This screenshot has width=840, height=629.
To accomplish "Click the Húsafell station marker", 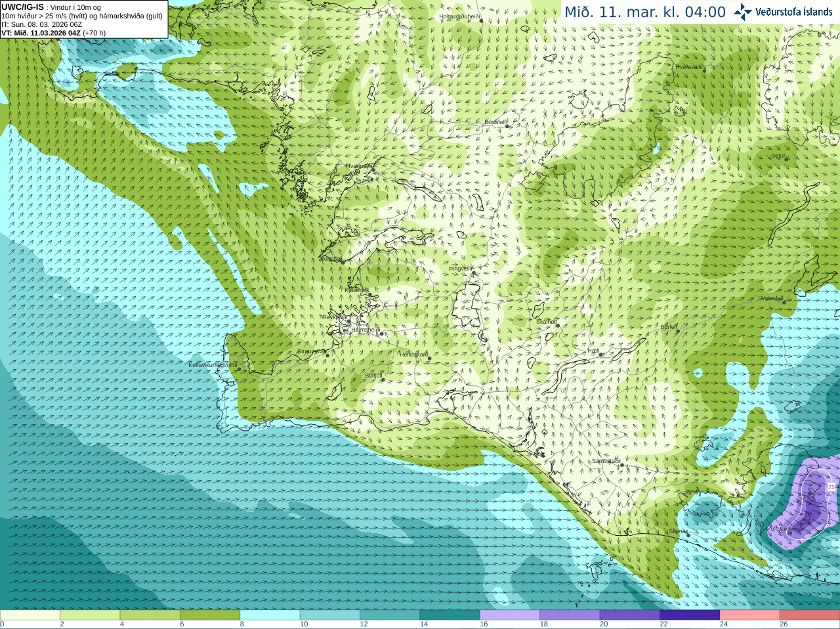I will tap(507, 125).
